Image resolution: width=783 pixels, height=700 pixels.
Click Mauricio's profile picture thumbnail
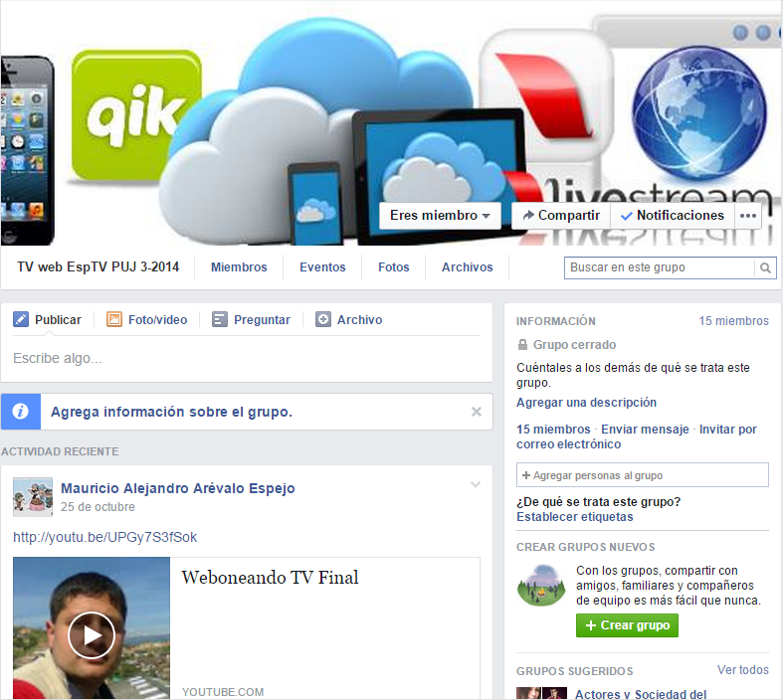coord(33,497)
